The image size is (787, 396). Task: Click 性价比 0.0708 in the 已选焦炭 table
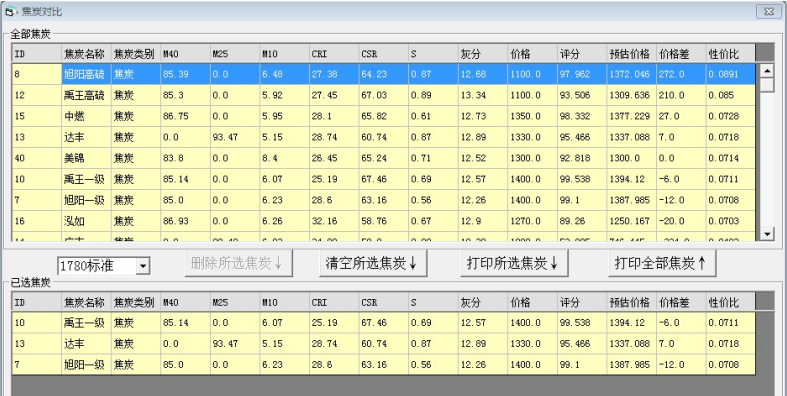[x=731, y=365]
